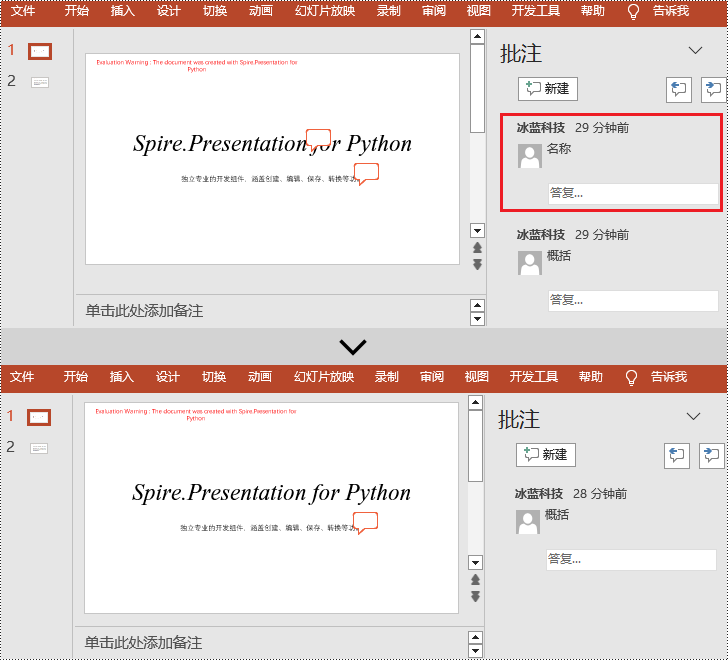Click slide scroll down arrow in bottom window
The image size is (728, 660).
475,563
